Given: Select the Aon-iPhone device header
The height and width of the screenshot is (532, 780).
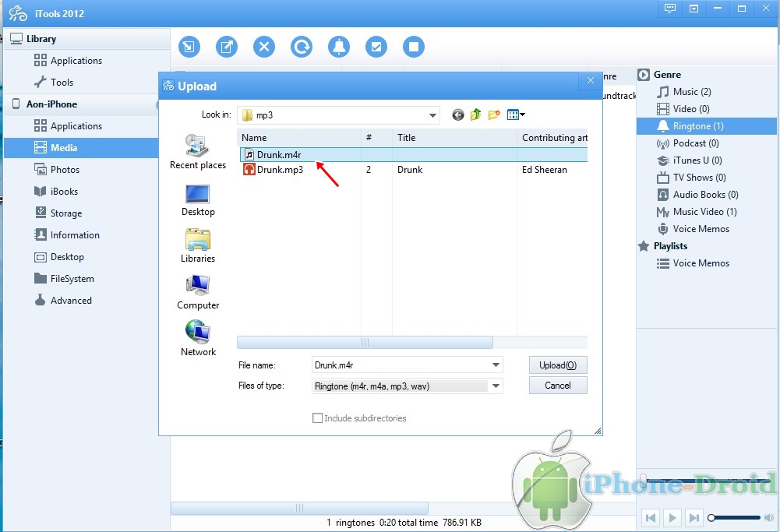Looking at the screenshot, I should tap(51, 104).
